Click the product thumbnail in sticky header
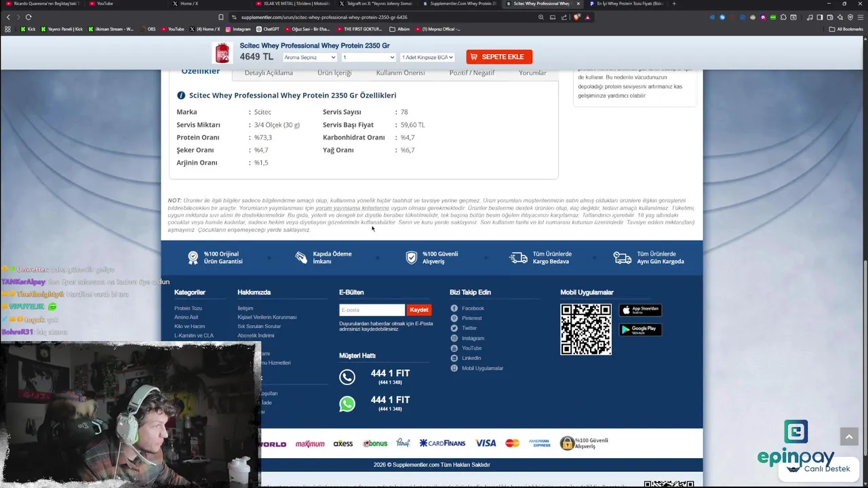 click(x=222, y=53)
